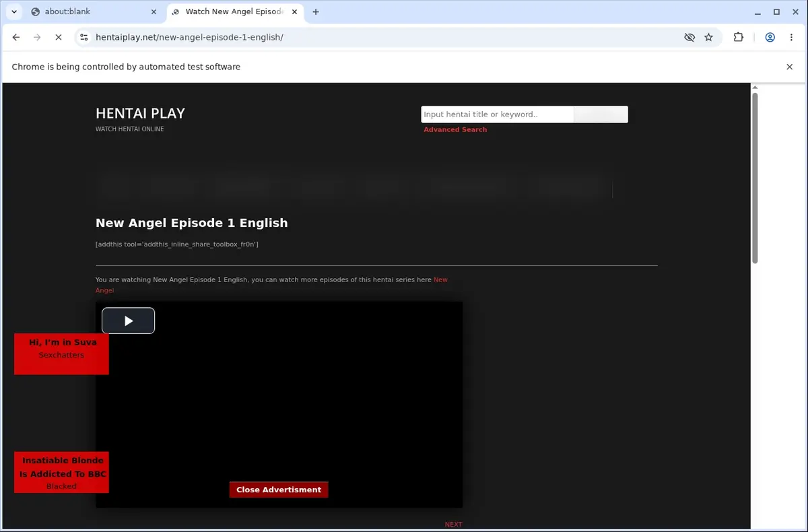Open the Chrome profile icon
This screenshot has height=532, width=808.
[770, 37]
